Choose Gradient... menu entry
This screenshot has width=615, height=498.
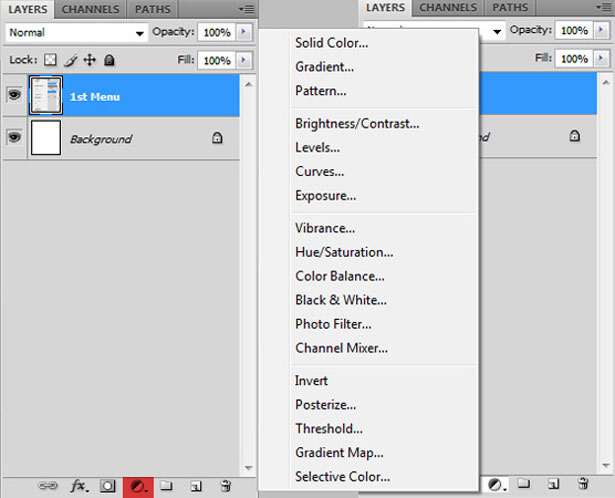pos(324,67)
